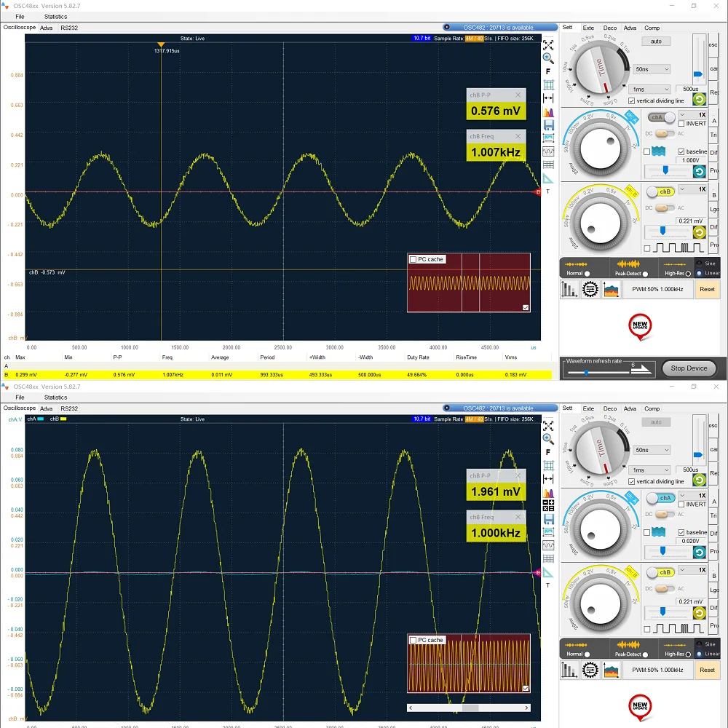Click the area chart icon in top window

click(x=611, y=289)
